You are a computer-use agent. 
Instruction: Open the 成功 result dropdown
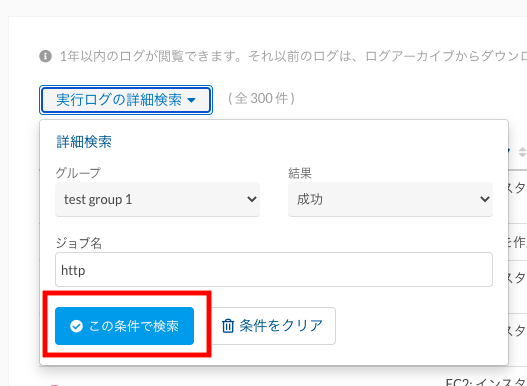(390, 199)
